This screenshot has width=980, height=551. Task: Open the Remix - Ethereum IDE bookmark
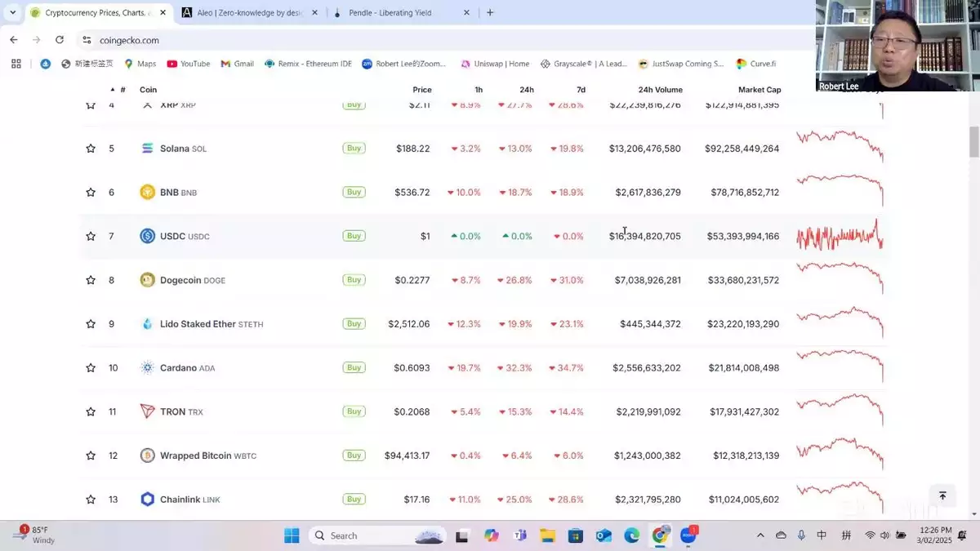(x=308, y=64)
